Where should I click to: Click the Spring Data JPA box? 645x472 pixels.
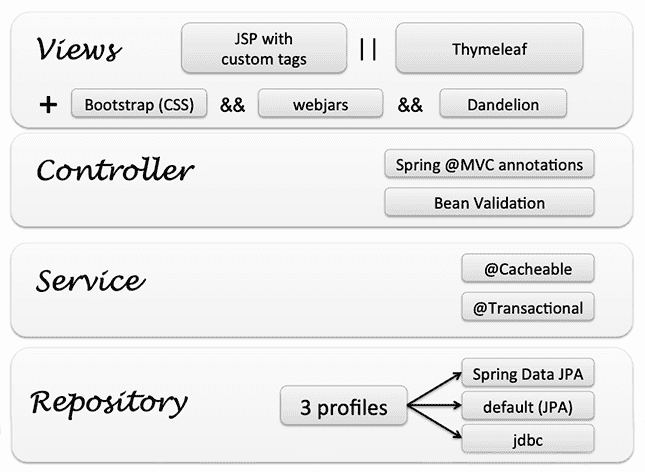point(528,375)
